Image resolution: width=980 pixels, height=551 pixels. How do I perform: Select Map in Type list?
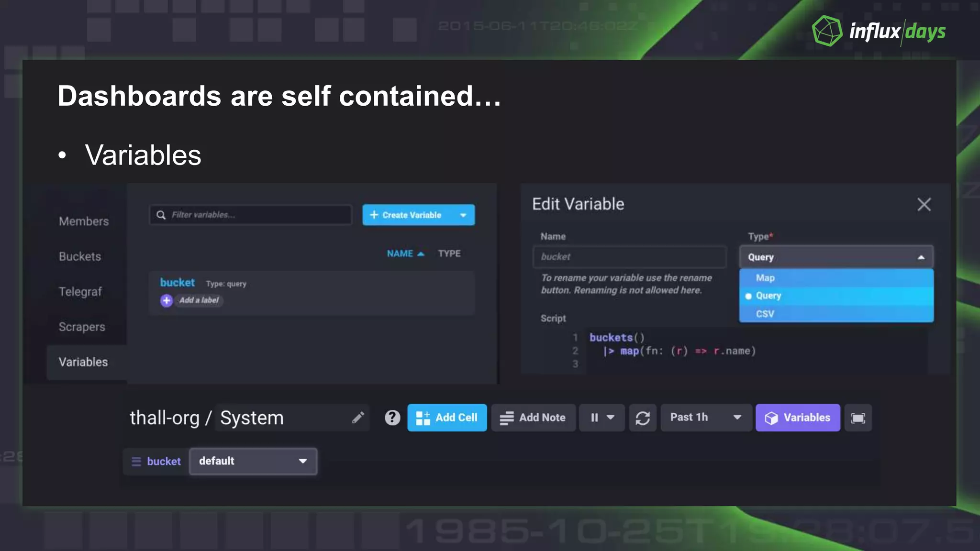point(836,278)
